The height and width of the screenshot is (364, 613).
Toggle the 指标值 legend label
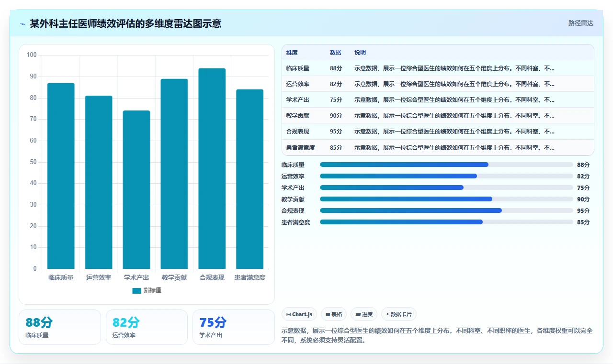[152, 290]
